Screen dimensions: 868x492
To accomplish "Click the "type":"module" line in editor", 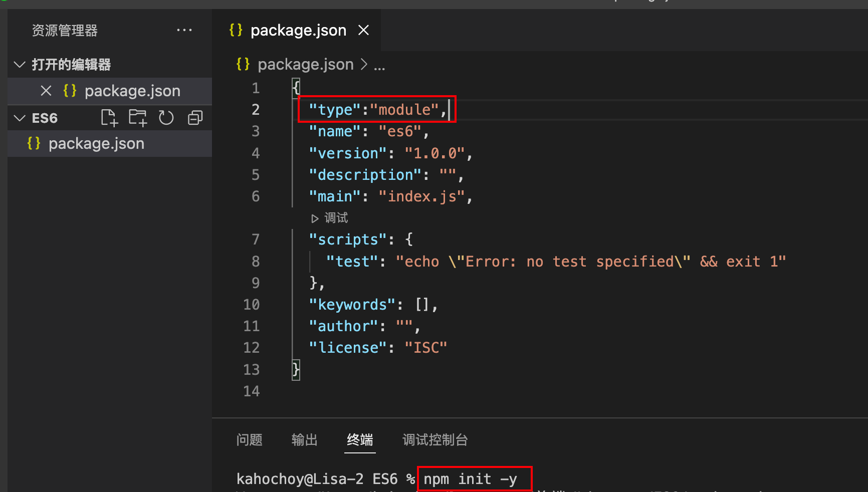I will click(x=377, y=110).
